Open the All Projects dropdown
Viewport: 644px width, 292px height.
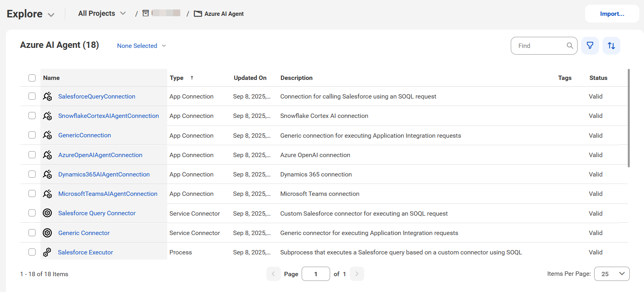coord(102,13)
